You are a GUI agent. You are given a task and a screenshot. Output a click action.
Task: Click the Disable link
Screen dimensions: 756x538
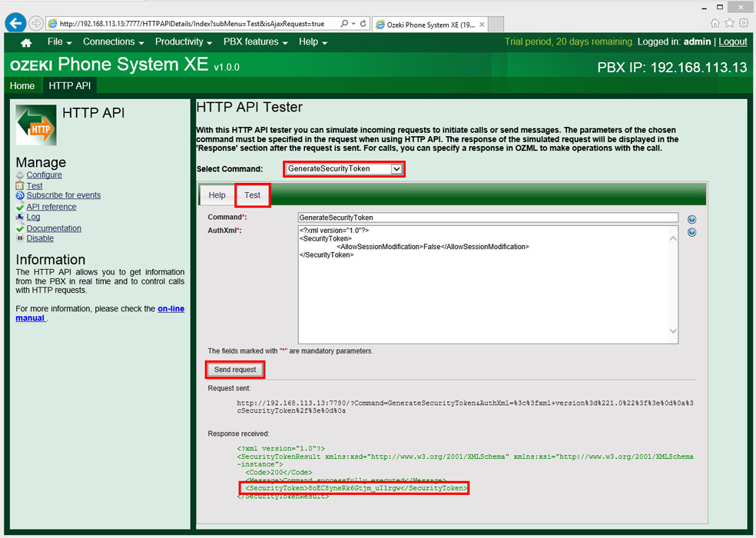[x=40, y=238]
